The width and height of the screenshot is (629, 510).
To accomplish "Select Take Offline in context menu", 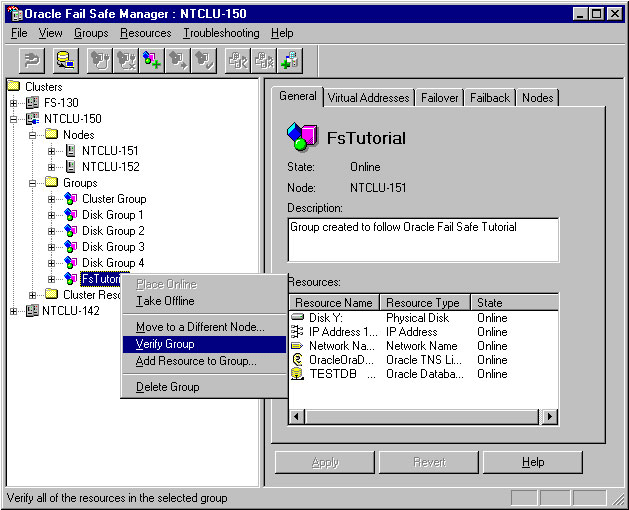I will pyautogui.click(x=204, y=301).
